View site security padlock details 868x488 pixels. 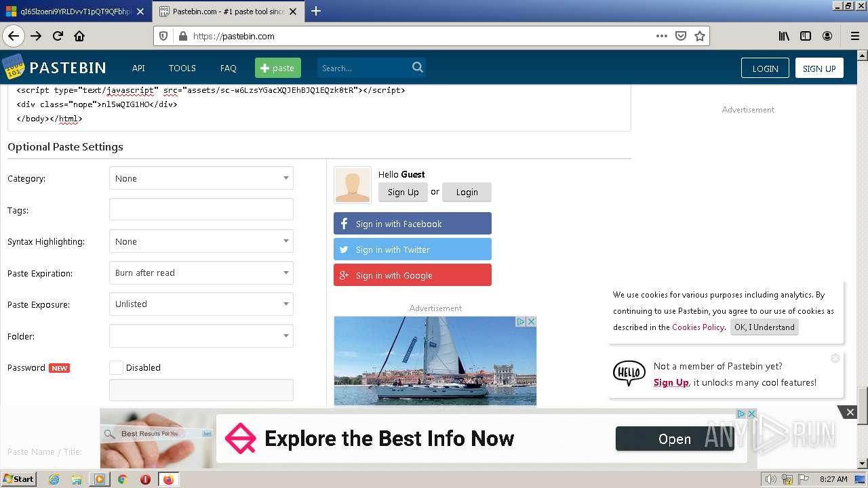182,36
